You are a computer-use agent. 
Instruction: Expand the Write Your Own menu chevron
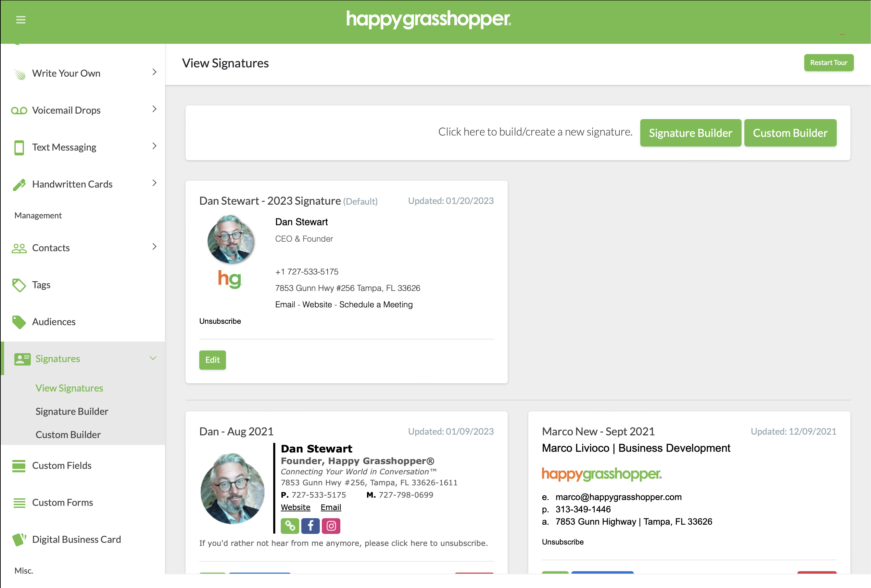click(154, 72)
